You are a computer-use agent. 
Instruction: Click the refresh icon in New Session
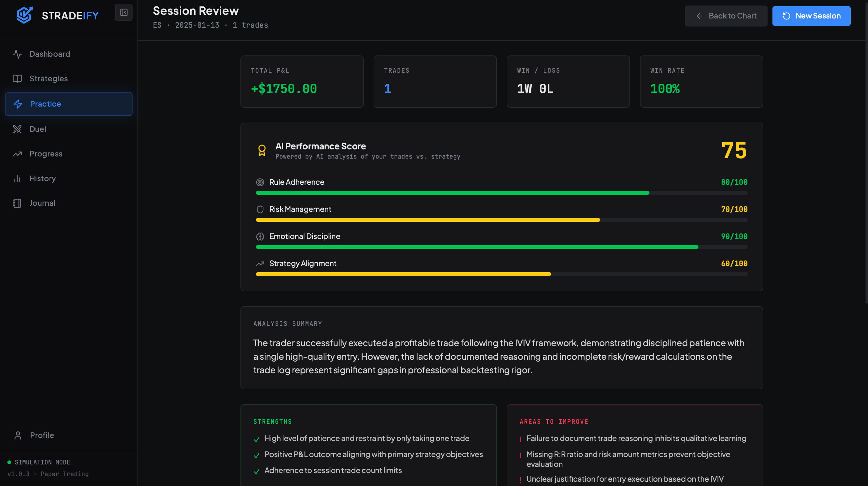(x=786, y=16)
